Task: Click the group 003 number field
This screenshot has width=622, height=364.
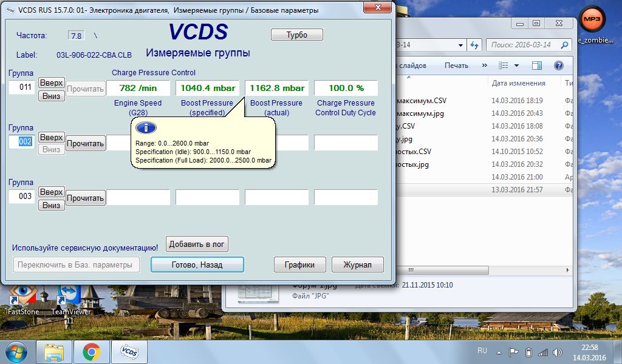Action: click(26, 197)
